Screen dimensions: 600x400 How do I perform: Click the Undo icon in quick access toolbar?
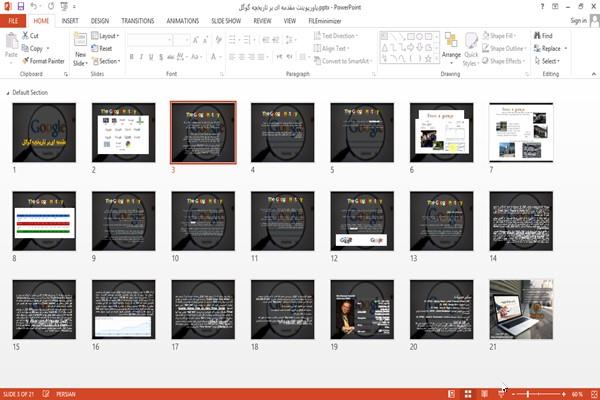click(34, 6)
